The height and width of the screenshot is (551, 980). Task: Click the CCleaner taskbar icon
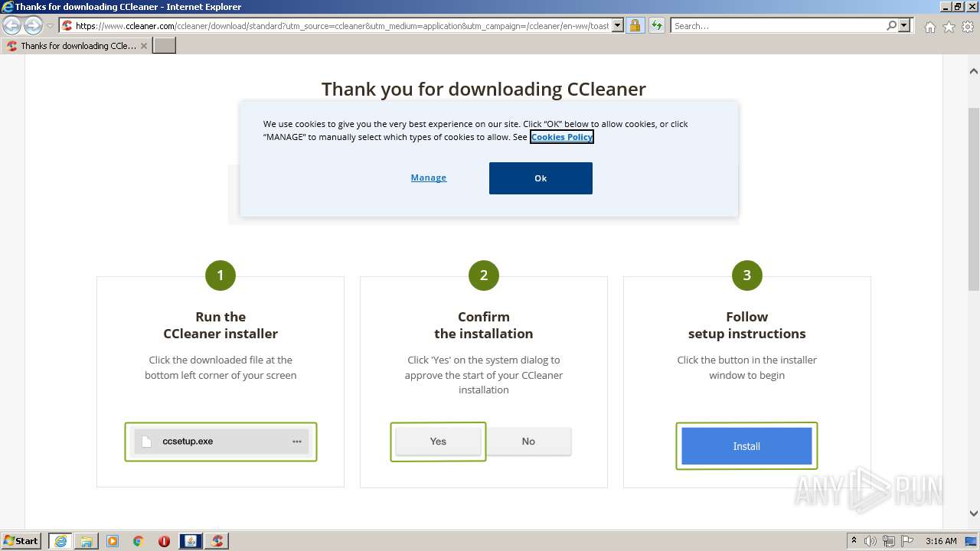pos(217,541)
